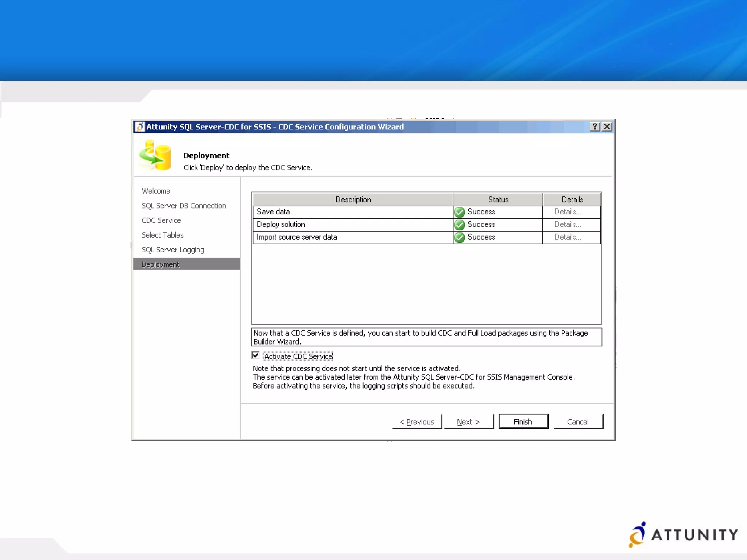Click the Description column header
747x560 pixels.
(353, 199)
